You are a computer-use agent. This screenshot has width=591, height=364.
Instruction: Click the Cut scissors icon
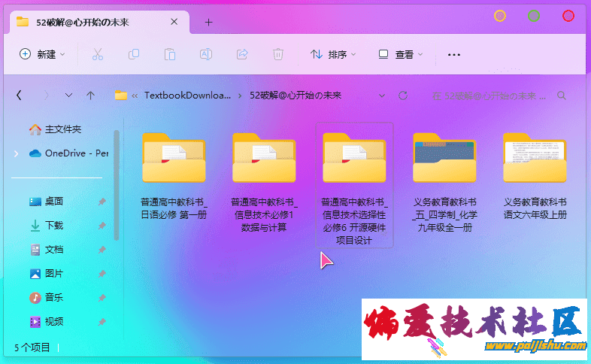click(x=98, y=54)
